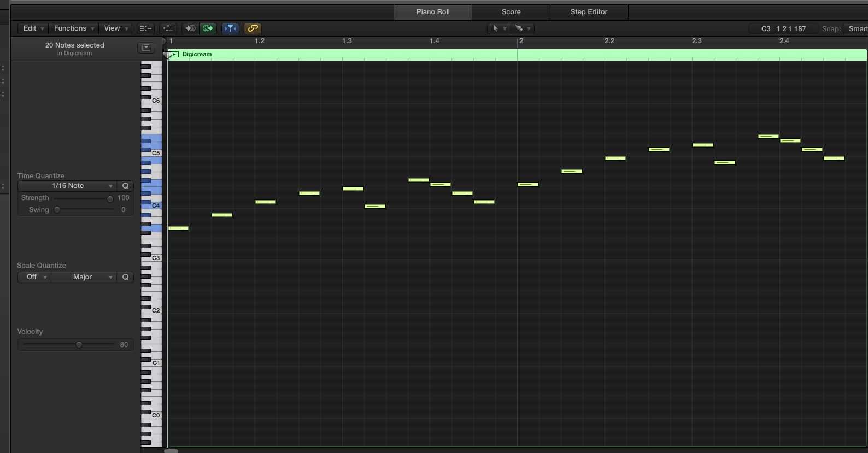Click the Swing slider handle
868x453 pixels.
(57, 210)
